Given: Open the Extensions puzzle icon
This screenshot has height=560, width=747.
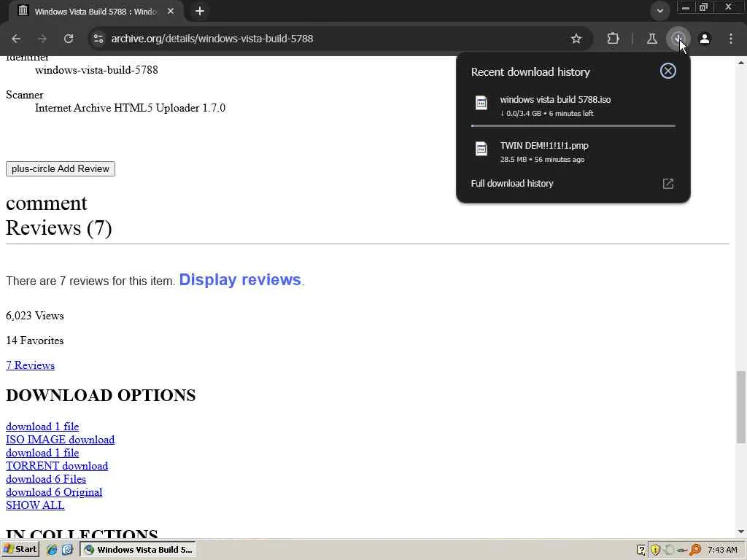Looking at the screenshot, I should (613, 39).
